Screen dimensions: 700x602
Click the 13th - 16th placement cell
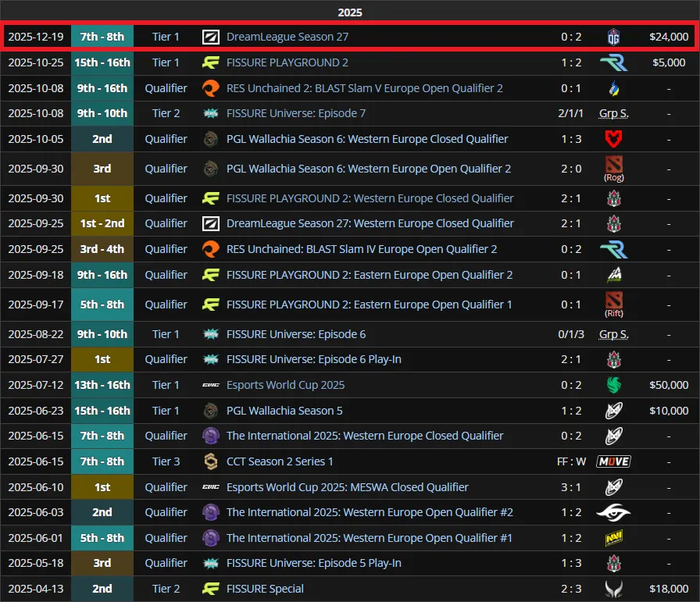coord(102,385)
